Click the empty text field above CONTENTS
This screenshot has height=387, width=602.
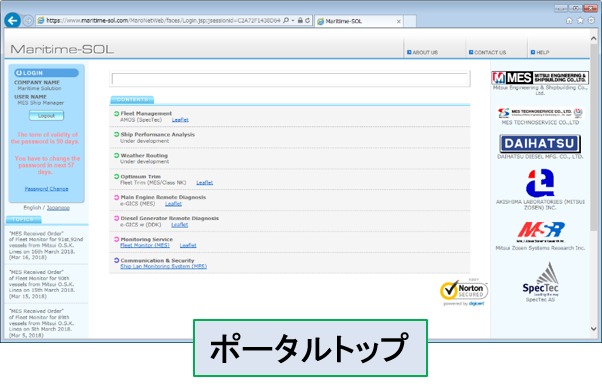[x=290, y=79]
